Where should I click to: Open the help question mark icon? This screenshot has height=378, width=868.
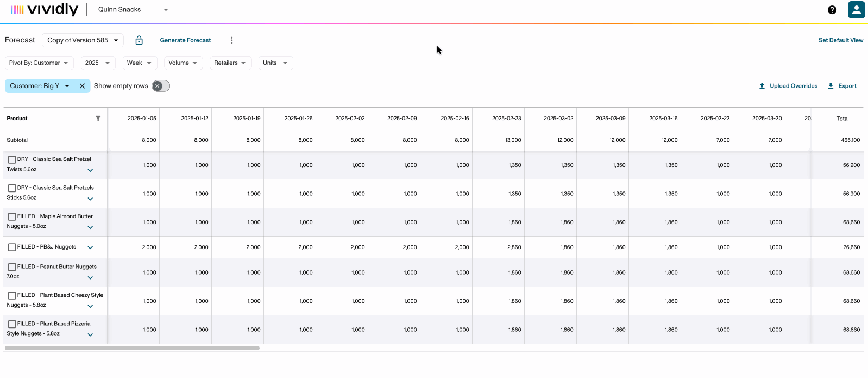point(832,10)
